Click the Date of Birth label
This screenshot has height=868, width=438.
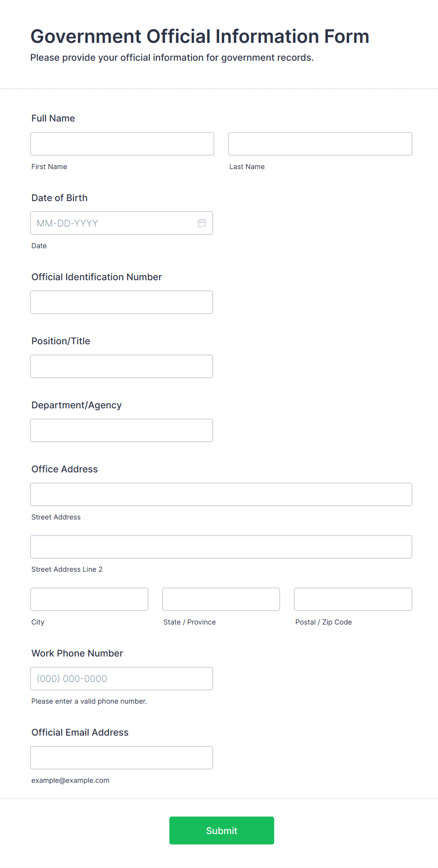pyautogui.click(x=59, y=198)
